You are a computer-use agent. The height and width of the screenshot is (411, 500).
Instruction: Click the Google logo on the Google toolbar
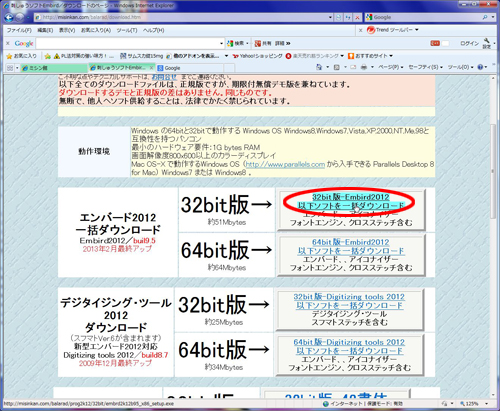click(x=24, y=43)
